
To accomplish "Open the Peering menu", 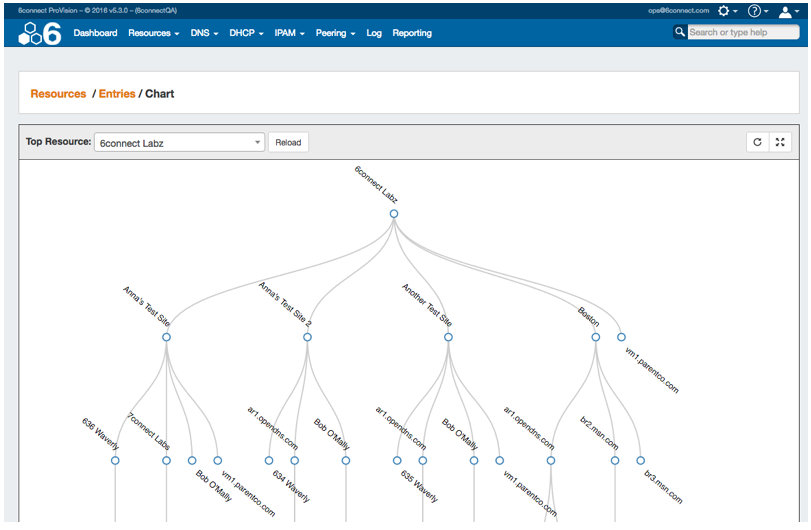I will pyautogui.click(x=335, y=33).
